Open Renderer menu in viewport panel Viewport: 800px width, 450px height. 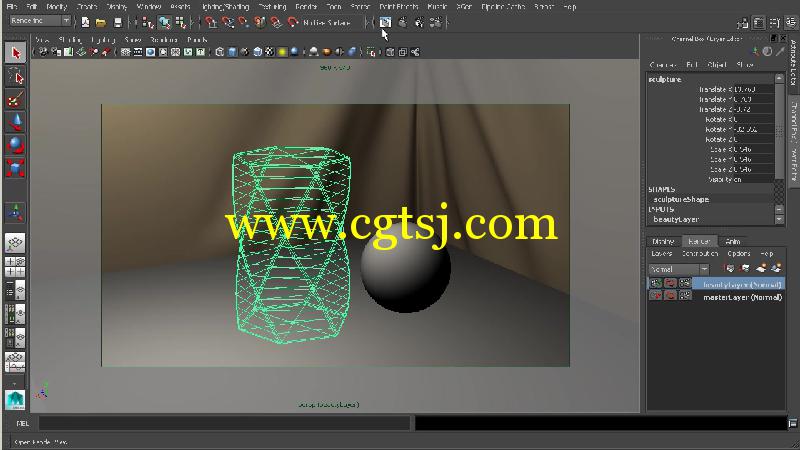coord(164,40)
